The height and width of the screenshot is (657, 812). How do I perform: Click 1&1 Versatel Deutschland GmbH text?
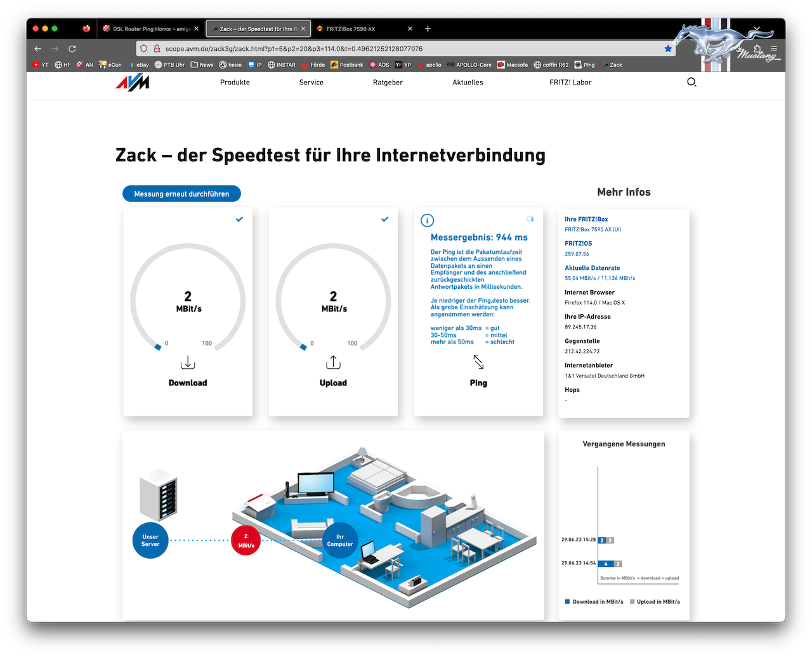pyautogui.click(x=605, y=376)
